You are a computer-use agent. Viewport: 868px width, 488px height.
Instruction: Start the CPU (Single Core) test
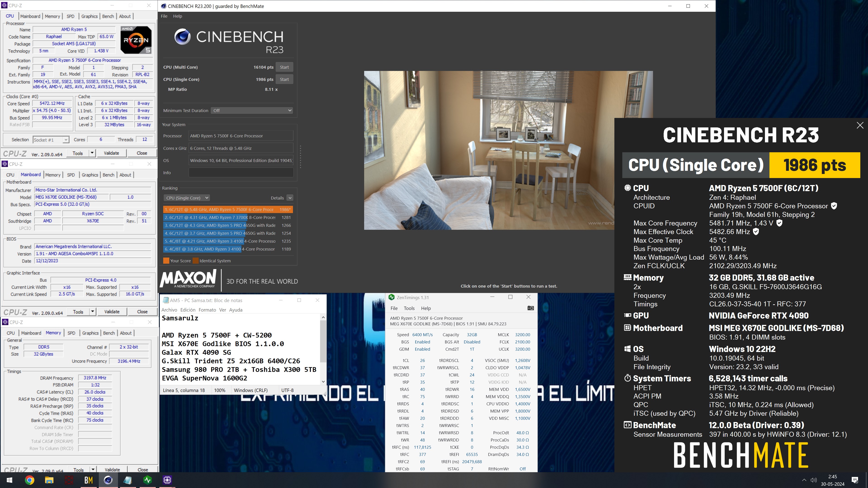[x=284, y=79]
